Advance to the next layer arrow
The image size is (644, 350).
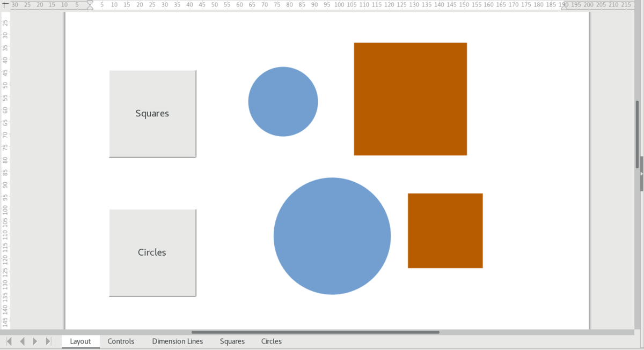coord(35,341)
